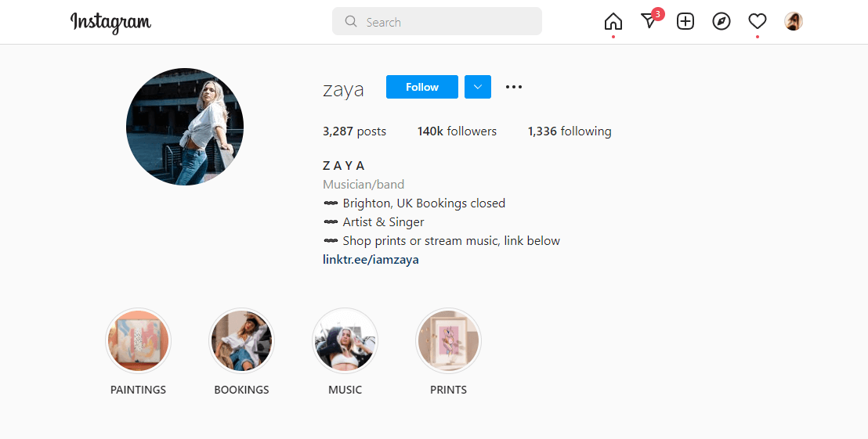Open direct messages with 3 notifications
The height and width of the screenshot is (439, 868).
(649, 21)
